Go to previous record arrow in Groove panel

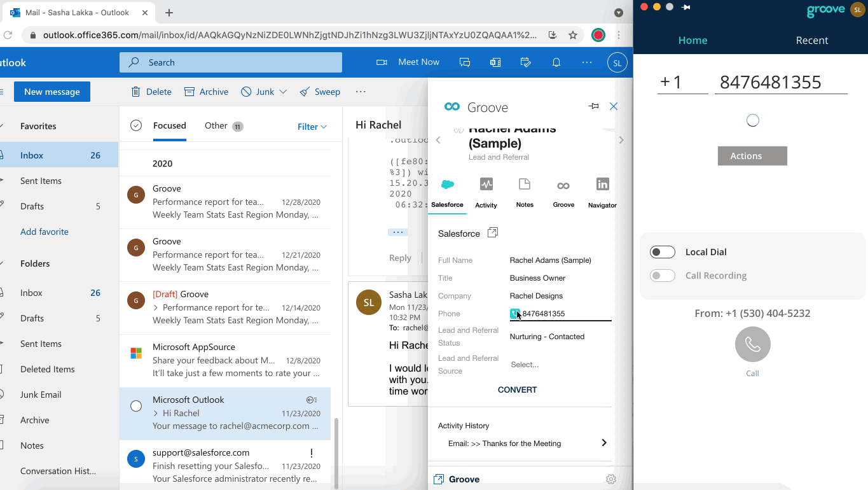tap(438, 140)
